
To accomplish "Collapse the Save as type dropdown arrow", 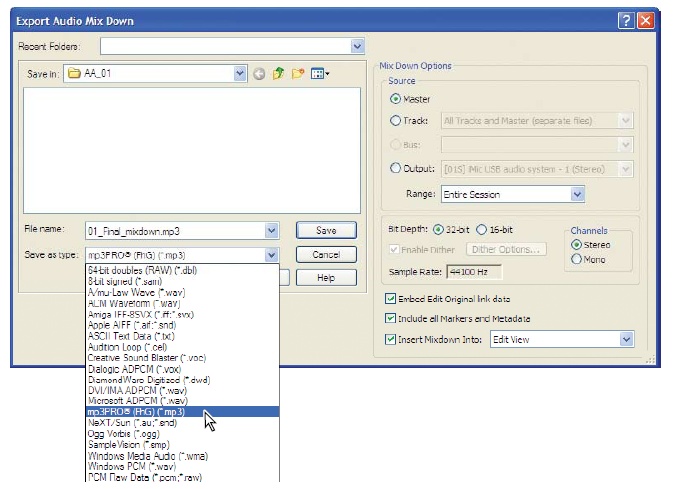I will [x=271, y=255].
